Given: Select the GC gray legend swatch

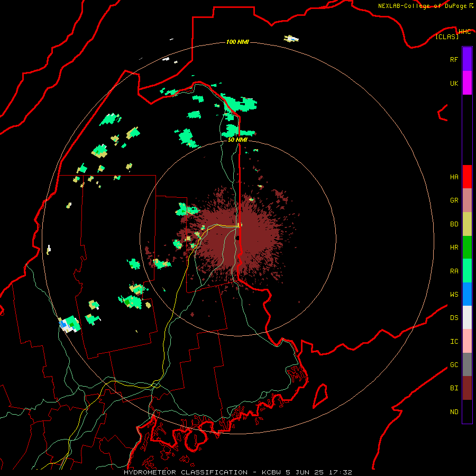Looking at the screenshot, I should pos(467,364).
